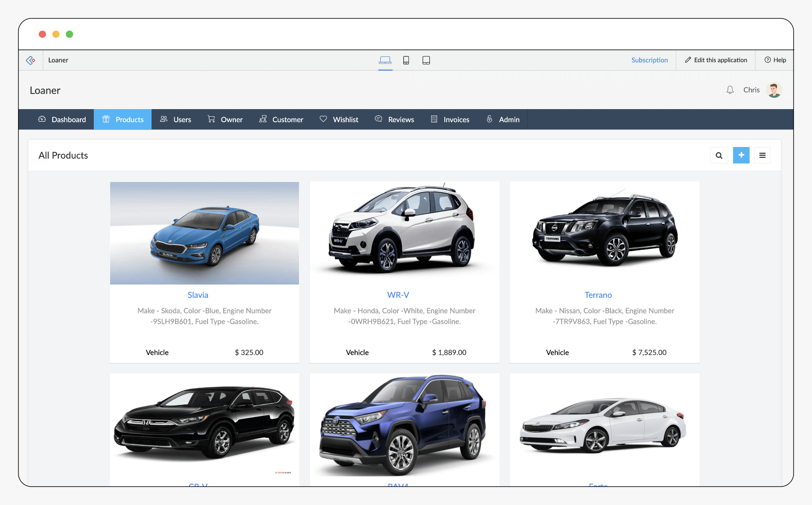Click the $ 1,889.00 price
This screenshot has width=812, height=505.
pos(449,353)
